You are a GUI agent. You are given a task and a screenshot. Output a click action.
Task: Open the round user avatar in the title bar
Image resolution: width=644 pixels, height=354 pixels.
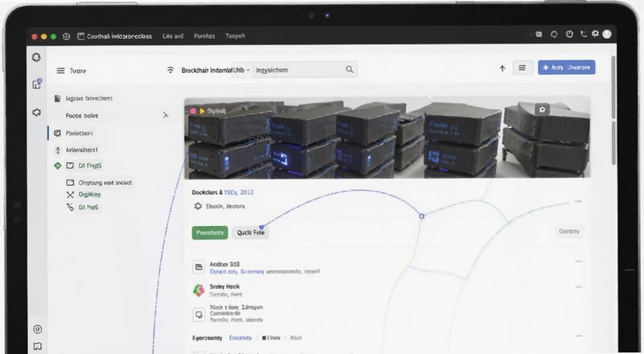tap(607, 35)
